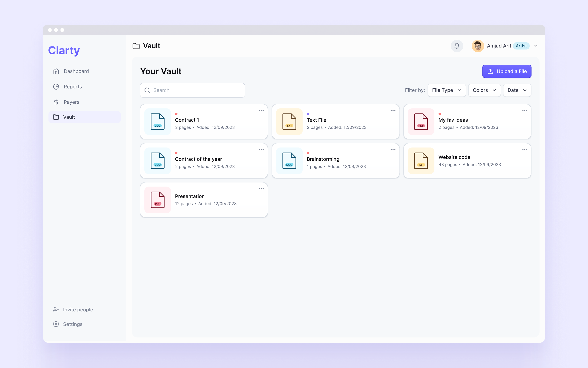The image size is (588, 368).
Task: Click '1 pages' on Brainstorming card
Action: click(x=314, y=167)
